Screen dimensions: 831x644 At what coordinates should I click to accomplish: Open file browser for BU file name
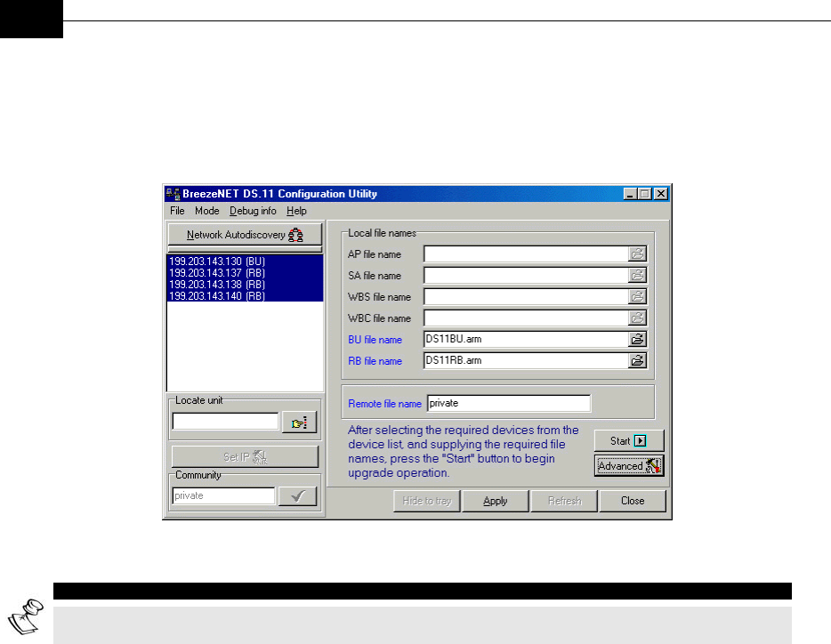tap(637, 339)
